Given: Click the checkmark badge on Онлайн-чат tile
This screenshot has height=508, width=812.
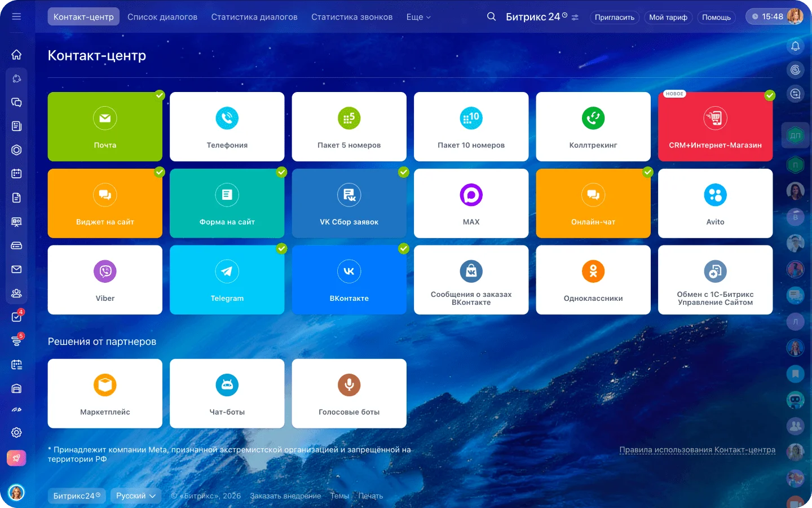Looking at the screenshot, I should tap(647, 172).
